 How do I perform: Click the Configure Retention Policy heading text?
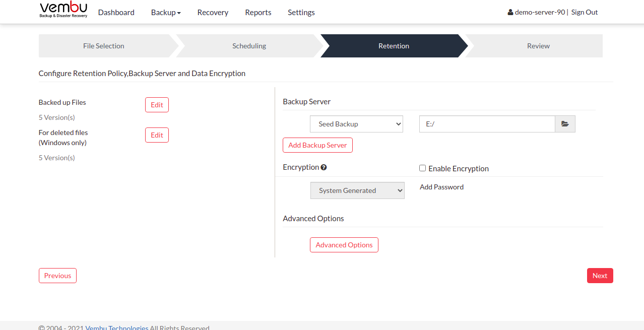point(142,74)
